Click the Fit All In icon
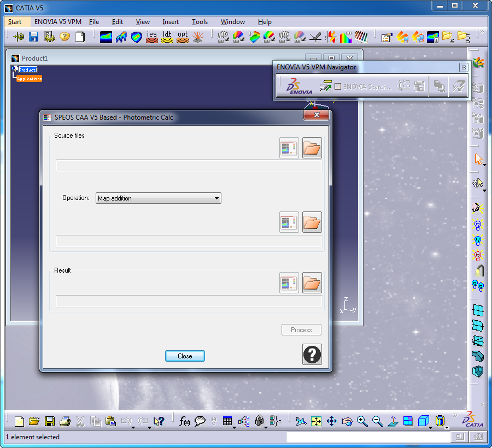The width and height of the screenshot is (492, 448). [317, 421]
